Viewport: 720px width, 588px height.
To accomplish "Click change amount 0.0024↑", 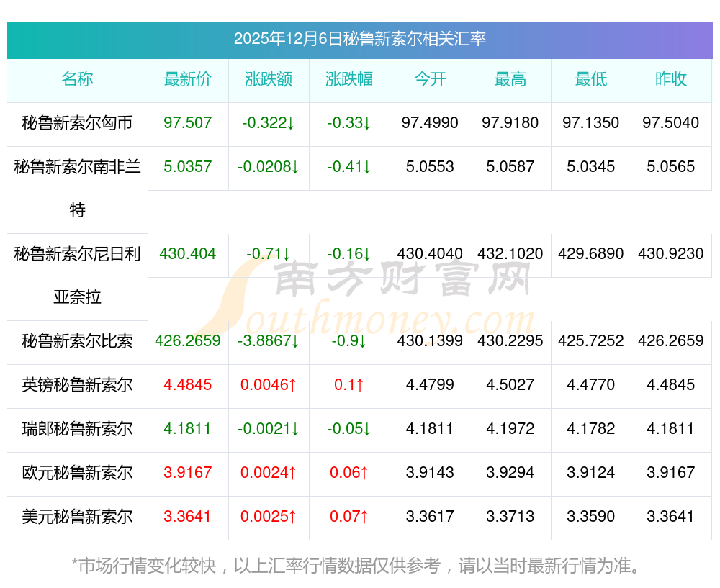I will click(269, 472).
